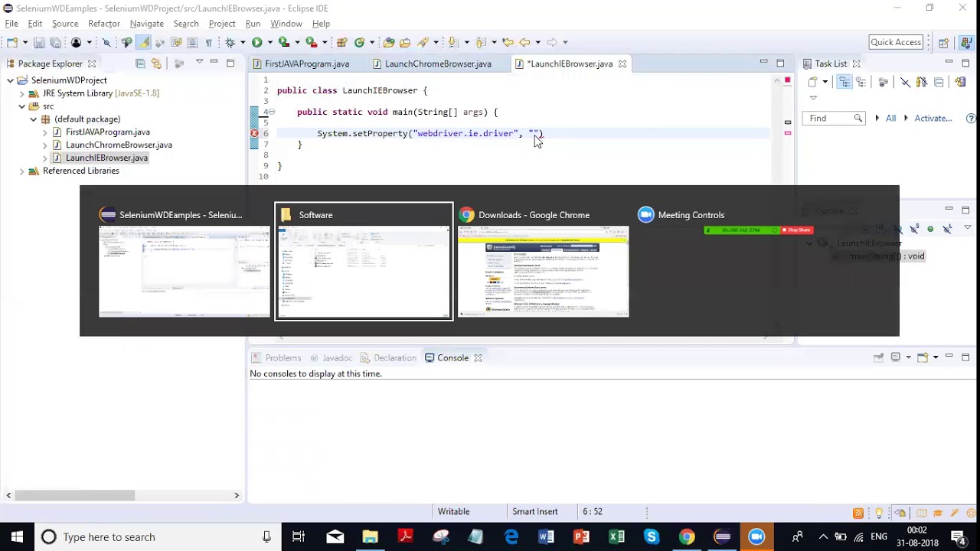Screen dimensions: 980x551
Task: Click Display Selected Console icon
Action: [x=895, y=357]
